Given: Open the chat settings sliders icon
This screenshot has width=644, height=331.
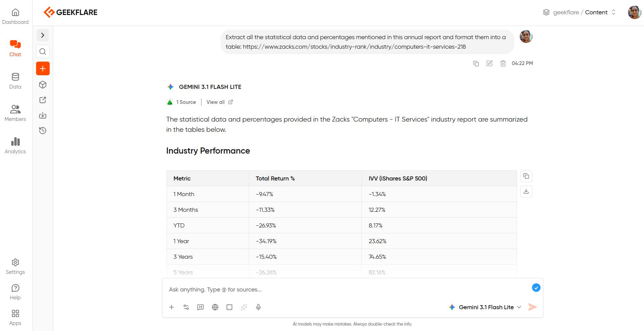Looking at the screenshot, I should click(x=186, y=307).
